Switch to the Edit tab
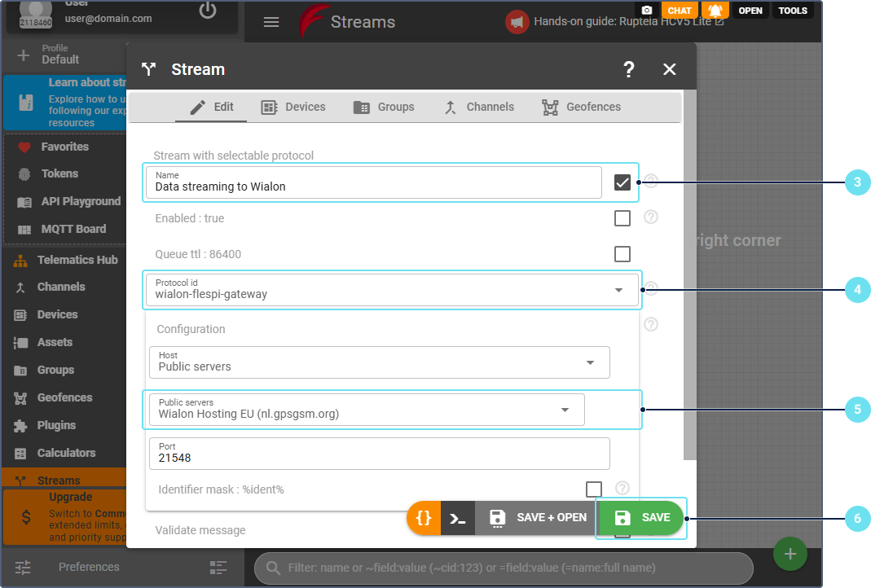The width and height of the screenshot is (871, 588). click(211, 108)
